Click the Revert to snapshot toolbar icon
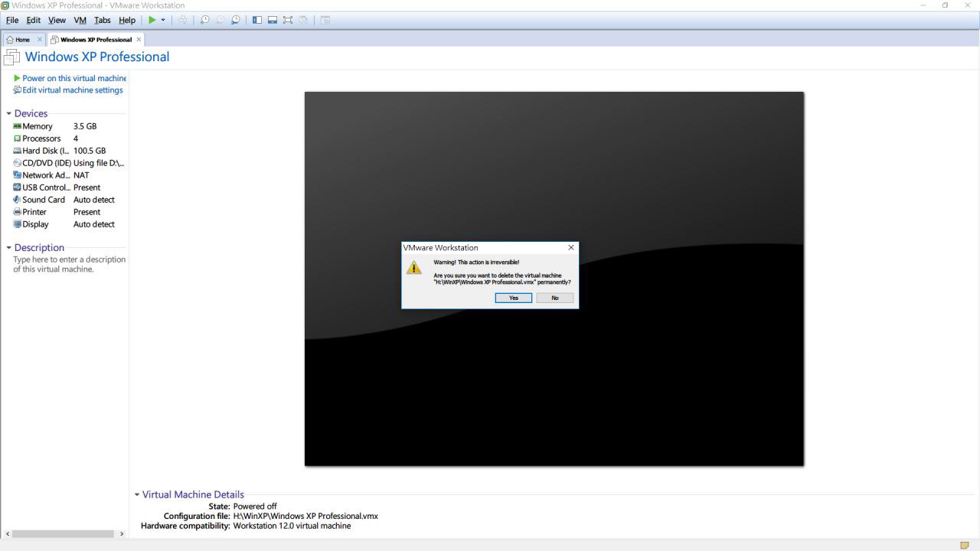Viewport: 980px width, 551px height. 220,20
